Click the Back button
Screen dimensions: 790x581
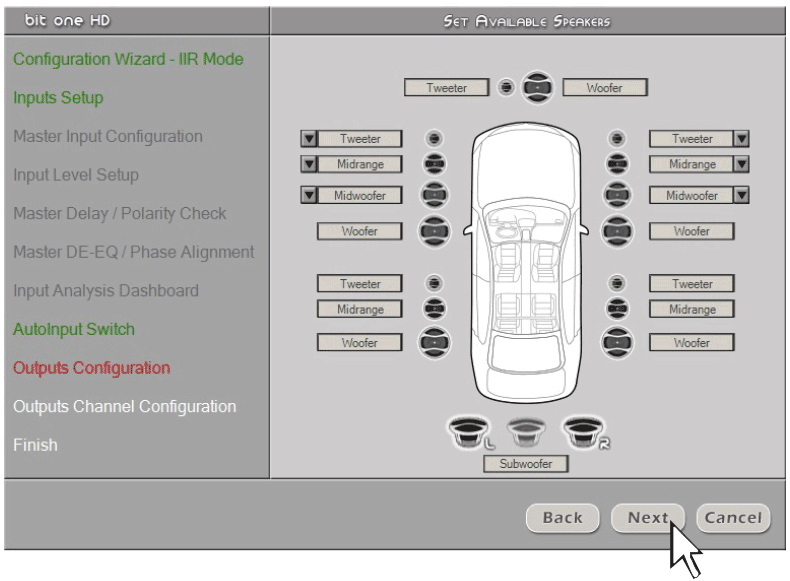tap(563, 518)
